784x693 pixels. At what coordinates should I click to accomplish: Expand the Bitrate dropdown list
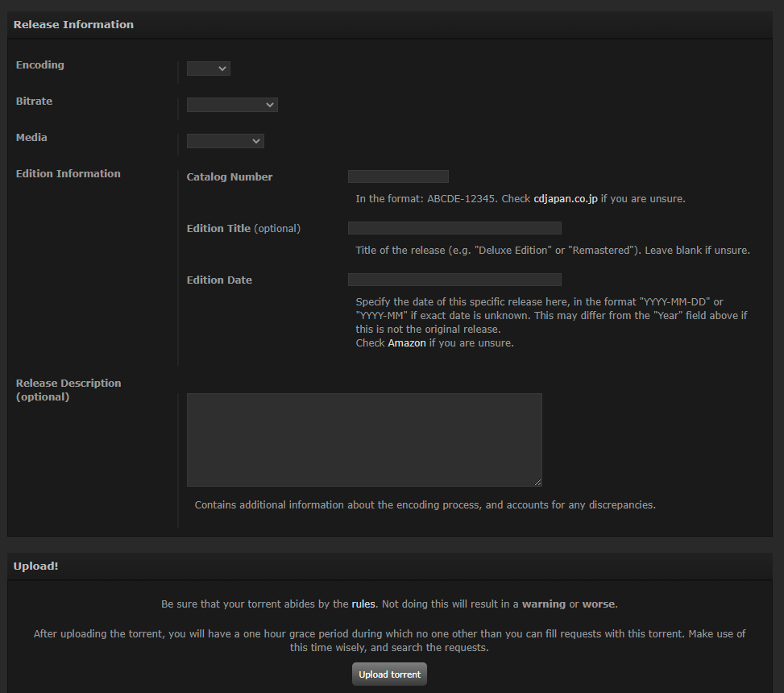click(x=232, y=105)
